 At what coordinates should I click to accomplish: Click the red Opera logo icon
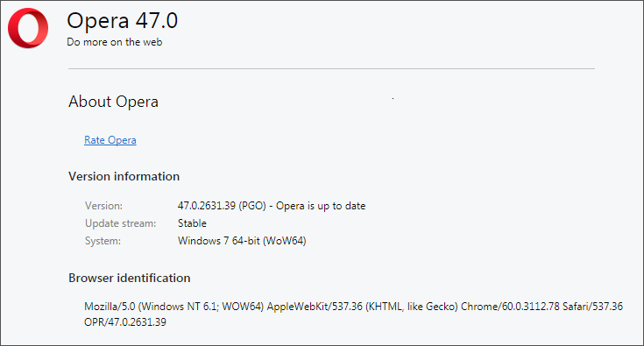pos(28,28)
